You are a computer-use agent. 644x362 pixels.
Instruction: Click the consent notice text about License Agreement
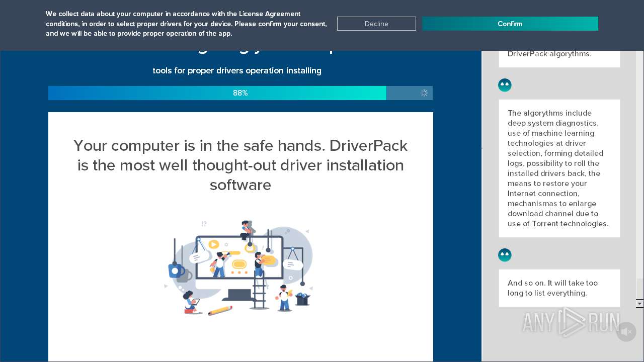coord(186,24)
